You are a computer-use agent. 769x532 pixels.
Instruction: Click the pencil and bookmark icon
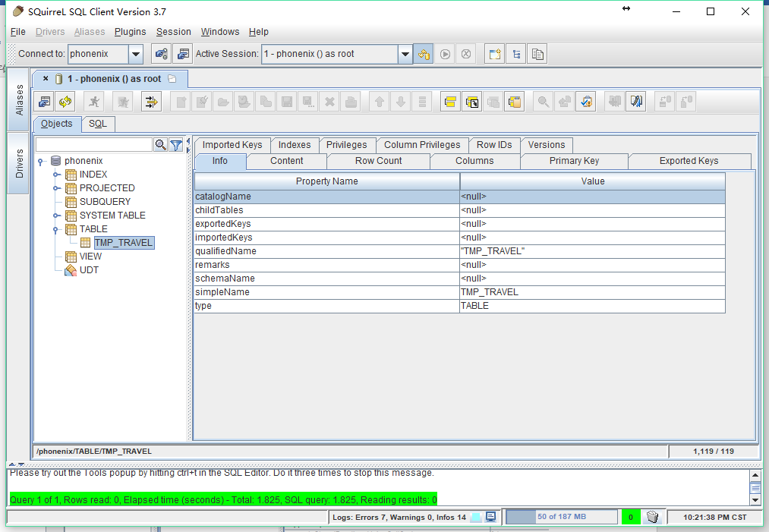point(636,102)
